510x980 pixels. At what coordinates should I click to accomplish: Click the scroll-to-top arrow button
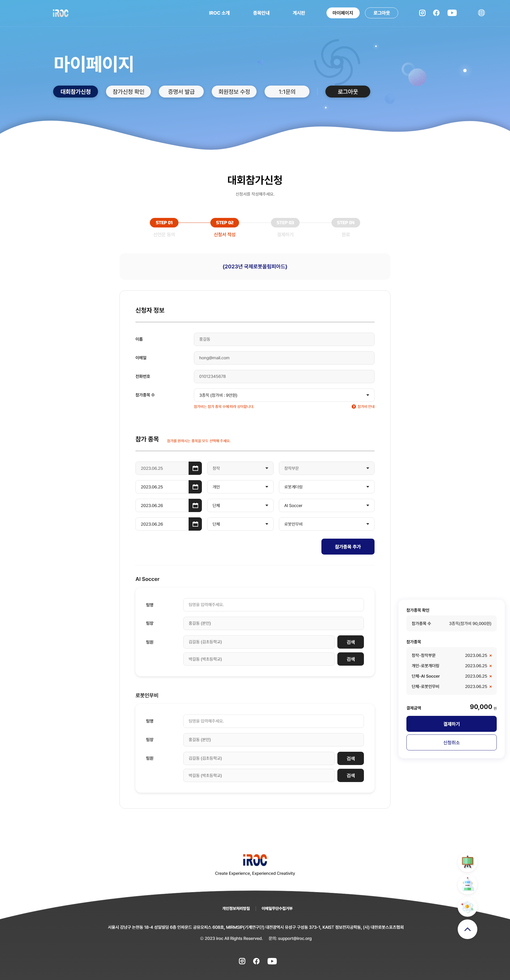(467, 929)
